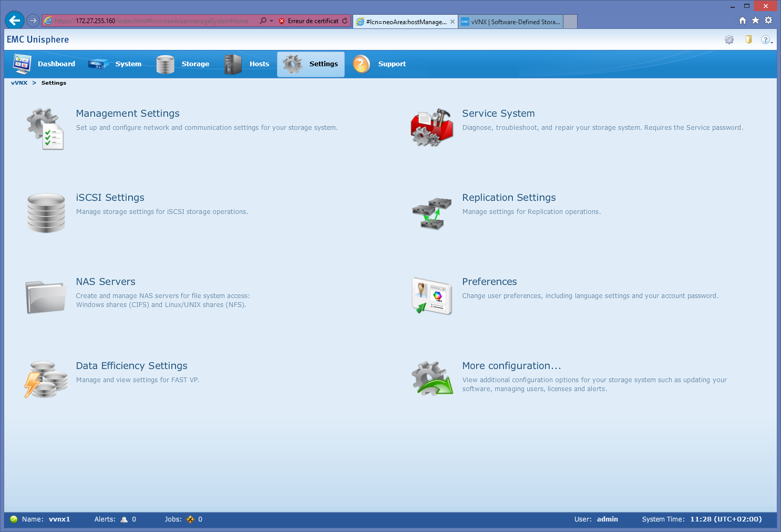Open the Storage tab

tap(183, 64)
